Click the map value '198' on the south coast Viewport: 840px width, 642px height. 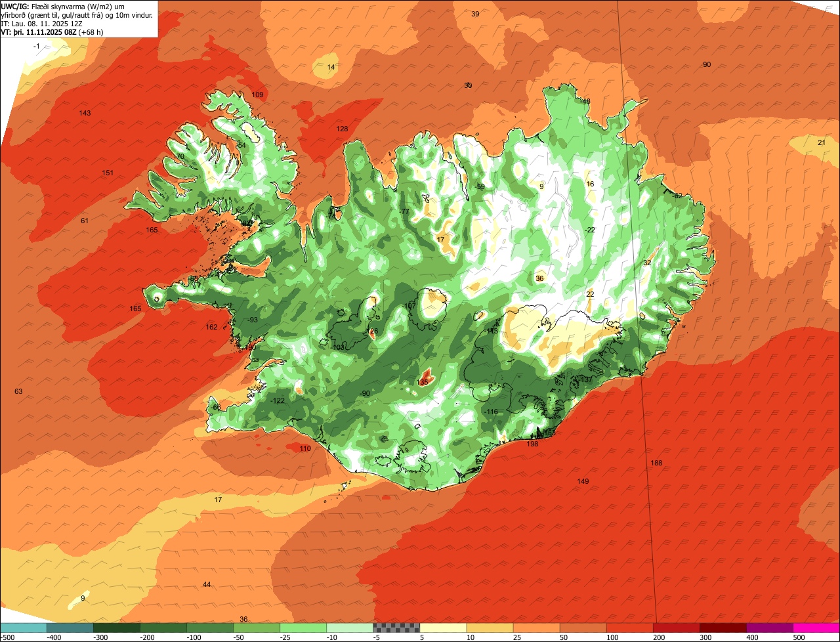[x=532, y=444]
